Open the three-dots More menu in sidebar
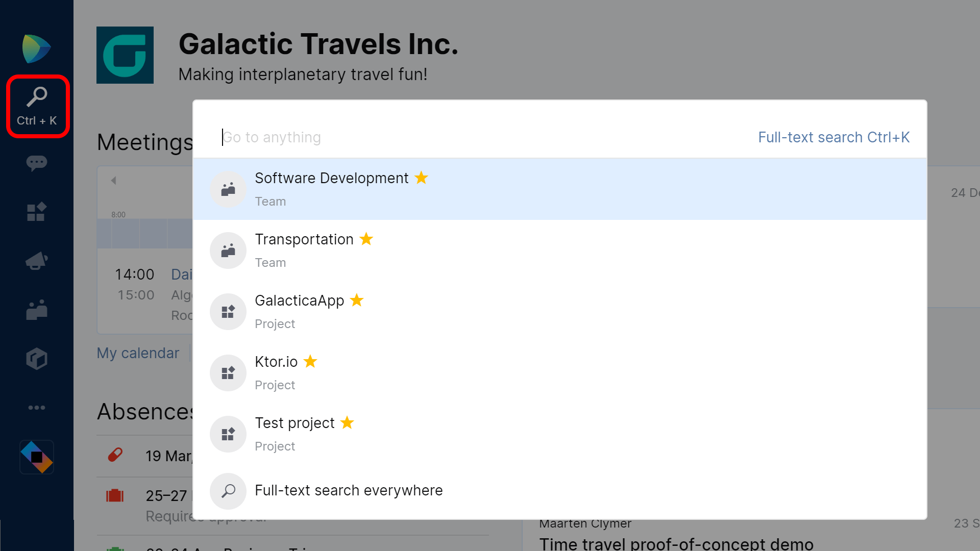 point(37,408)
